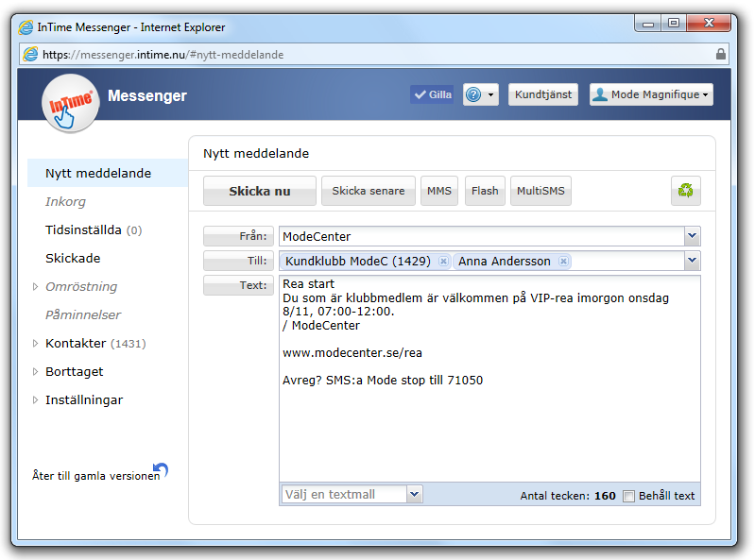Image resolution: width=755 pixels, height=560 pixels.
Task: Expand the Omröstning tree item
Action: point(35,287)
